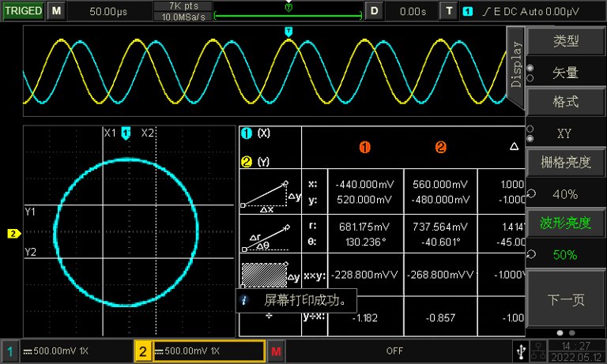Click the slope angle r/θ measurement icon
This screenshot has width=607, height=364.
click(270, 234)
